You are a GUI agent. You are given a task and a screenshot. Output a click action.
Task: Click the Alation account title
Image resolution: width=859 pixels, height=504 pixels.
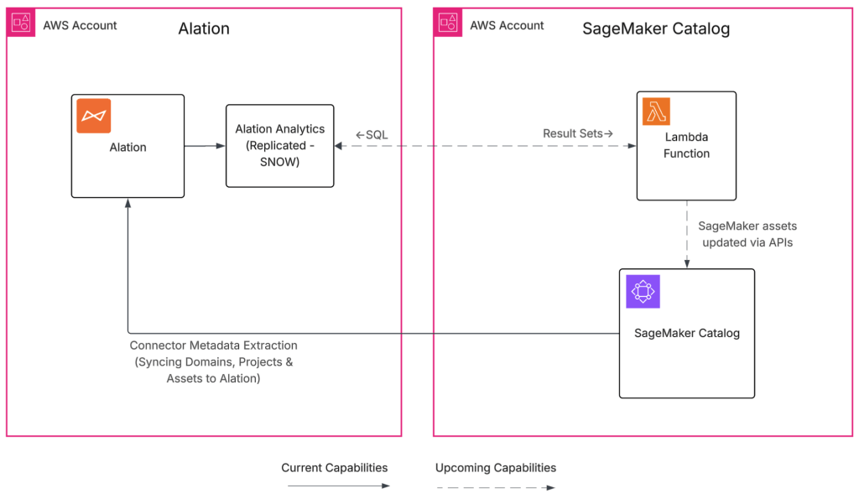tap(204, 29)
